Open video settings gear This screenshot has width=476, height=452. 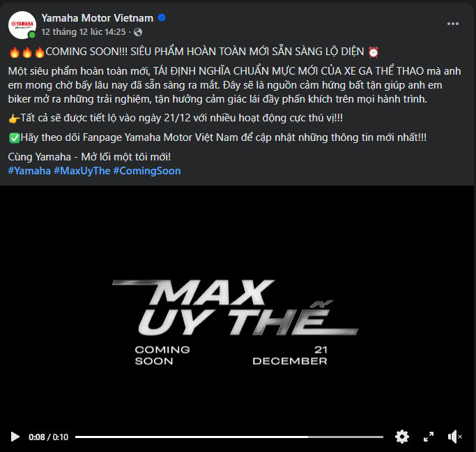402,437
